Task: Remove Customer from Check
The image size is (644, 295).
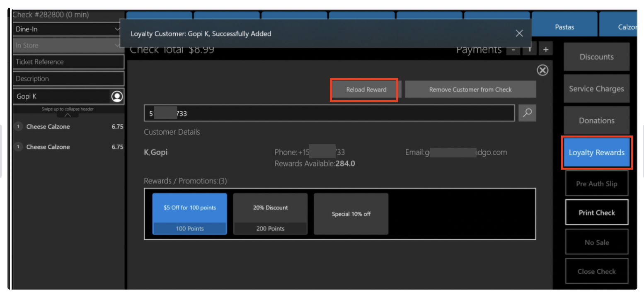Action: pos(470,89)
